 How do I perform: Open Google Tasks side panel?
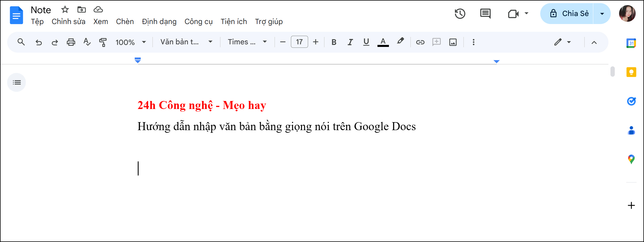[x=631, y=101]
